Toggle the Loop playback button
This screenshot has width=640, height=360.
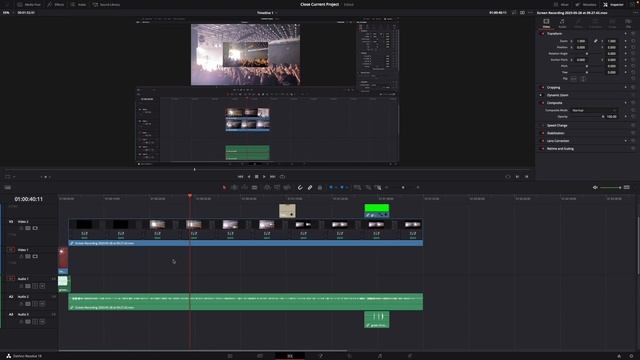(x=282, y=177)
